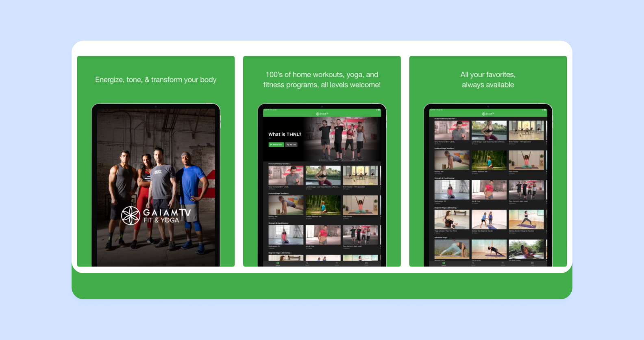The height and width of the screenshot is (340, 644).
Task: Open Getting Started (Yoga for Newbs) thumbnail
Action: pos(526,220)
